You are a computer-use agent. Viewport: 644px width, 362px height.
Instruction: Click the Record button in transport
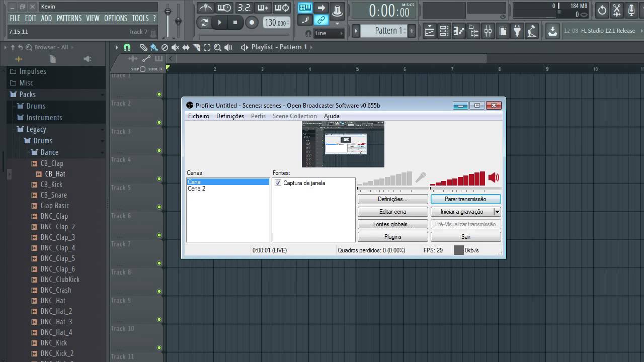click(252, 22)
